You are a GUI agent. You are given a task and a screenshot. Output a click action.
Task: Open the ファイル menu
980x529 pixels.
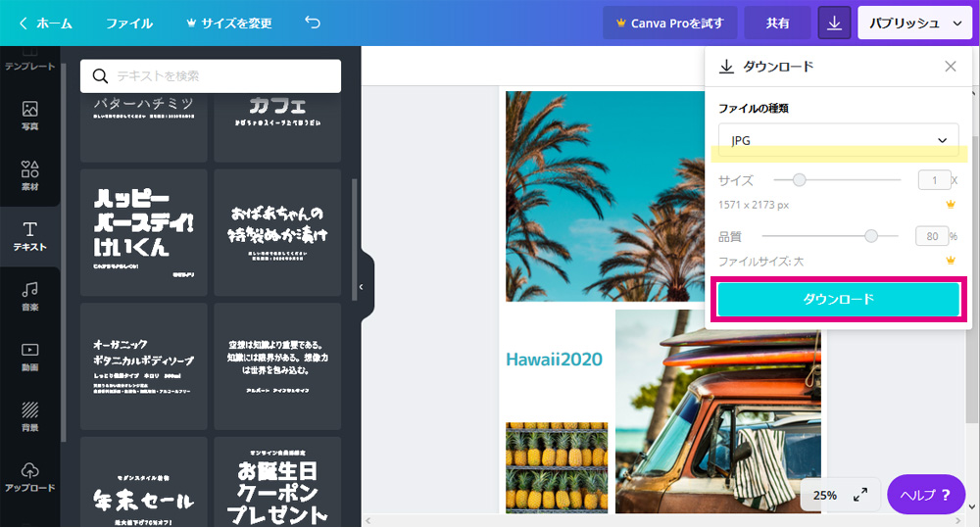(x=128, y=24)
